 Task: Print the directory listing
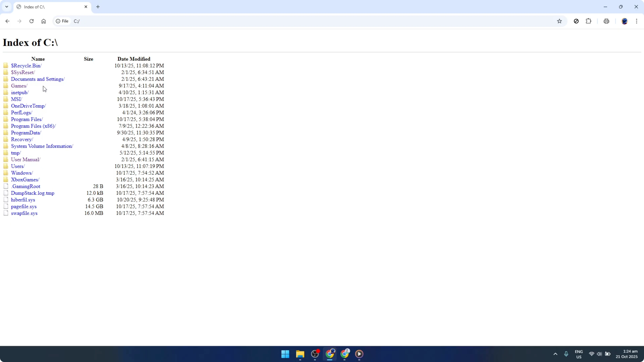pos(606,21)
